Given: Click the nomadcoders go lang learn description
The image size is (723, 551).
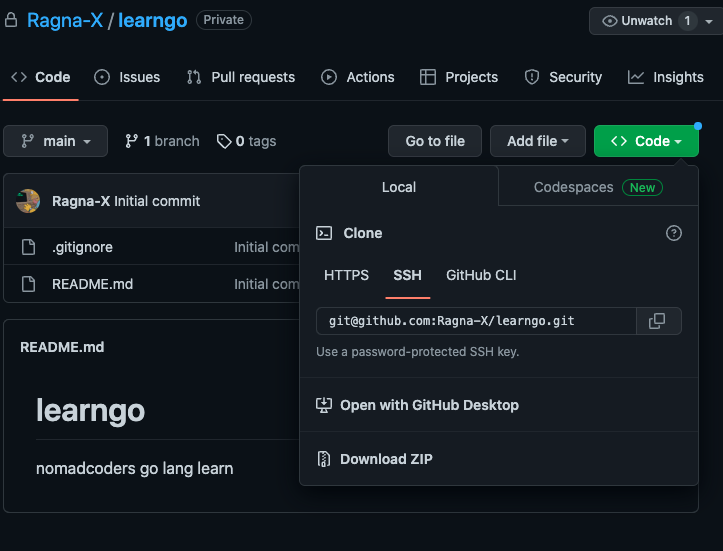Looking at the screenshot, I should (135, 468).
